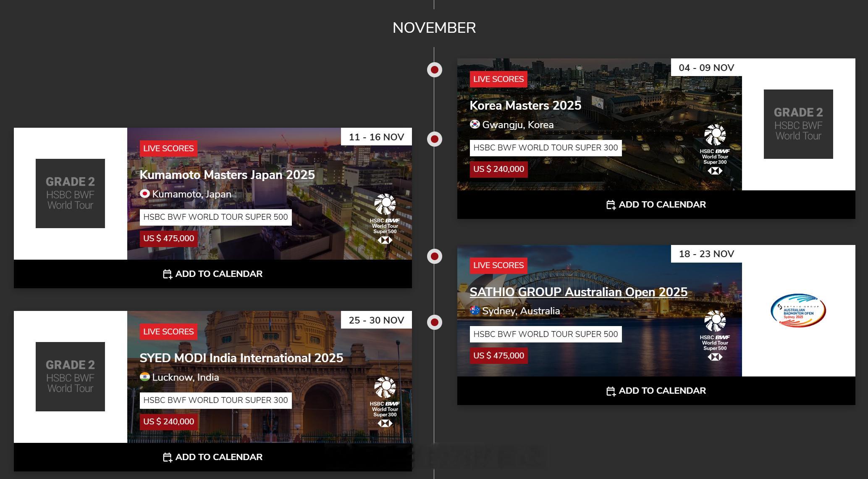Add Korea Masters 2025 to calendar
The width and height of the screenshot is (868, 479).
[656, 205]
